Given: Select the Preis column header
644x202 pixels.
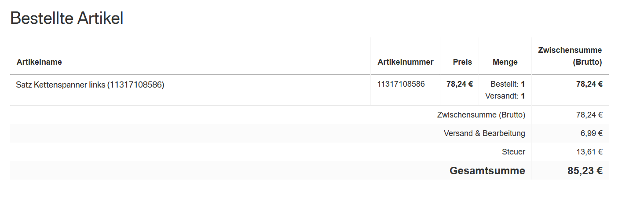Looking at the screenshot, I should [x=462, y=62].
